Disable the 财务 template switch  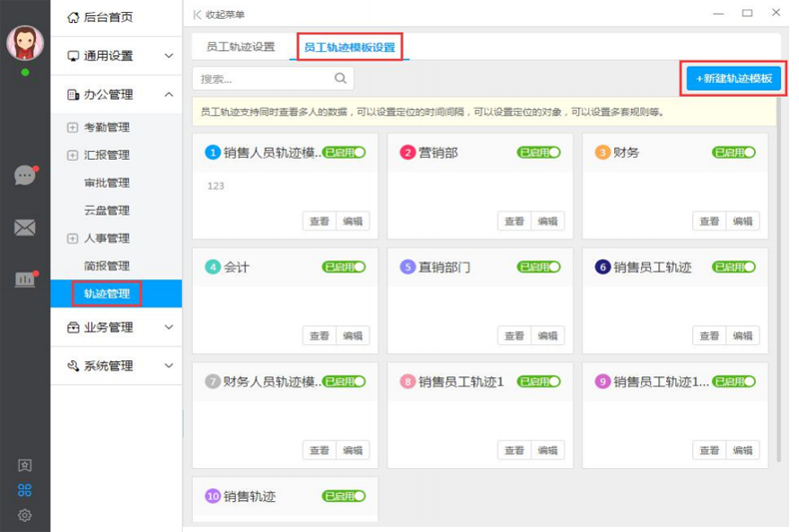(734, 153)
